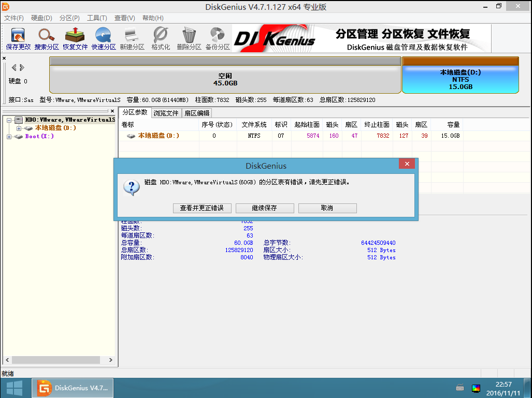Click the 容量 column header

click(x=447, y=125)
